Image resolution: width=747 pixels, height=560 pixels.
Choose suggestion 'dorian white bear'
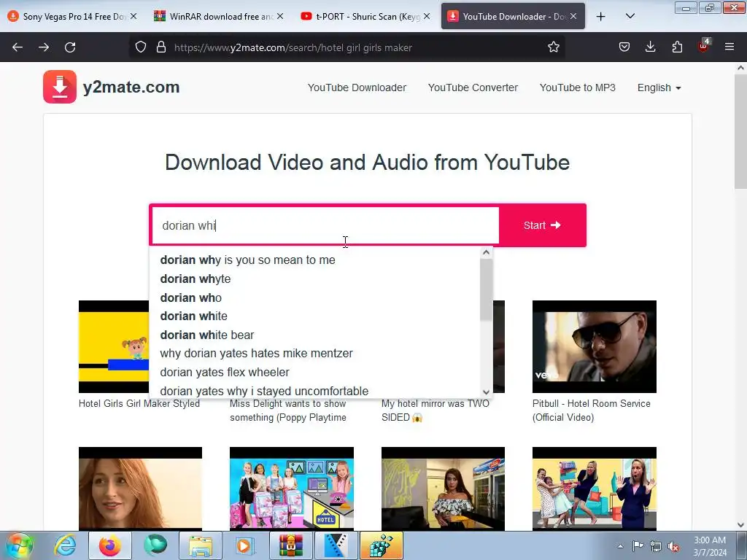point(315,335)
